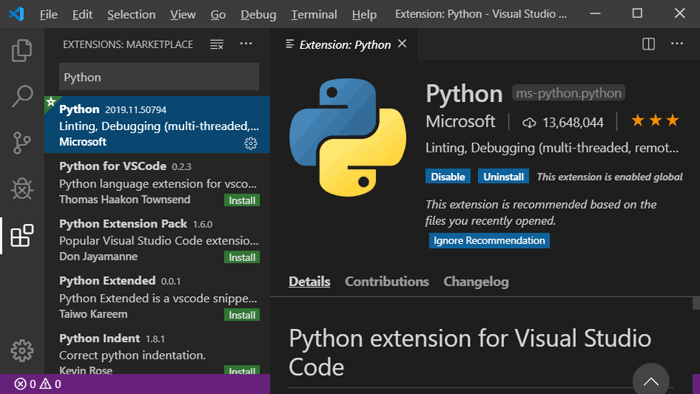
Task: Click the split editor icon
Action: click(x=648, y=44)
